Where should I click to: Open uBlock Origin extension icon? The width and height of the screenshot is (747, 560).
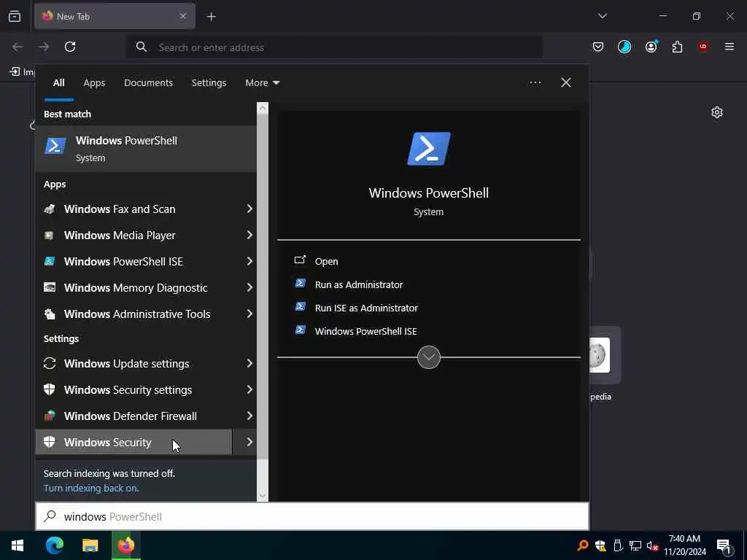tap(703, 47)
